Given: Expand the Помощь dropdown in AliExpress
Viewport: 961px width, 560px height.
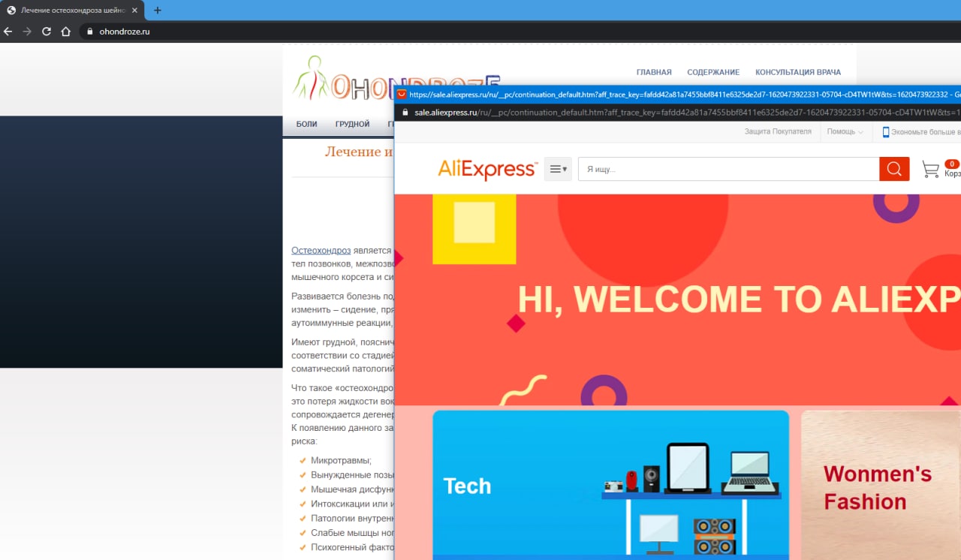Looking at the screenshot, I should coord(845,131).
